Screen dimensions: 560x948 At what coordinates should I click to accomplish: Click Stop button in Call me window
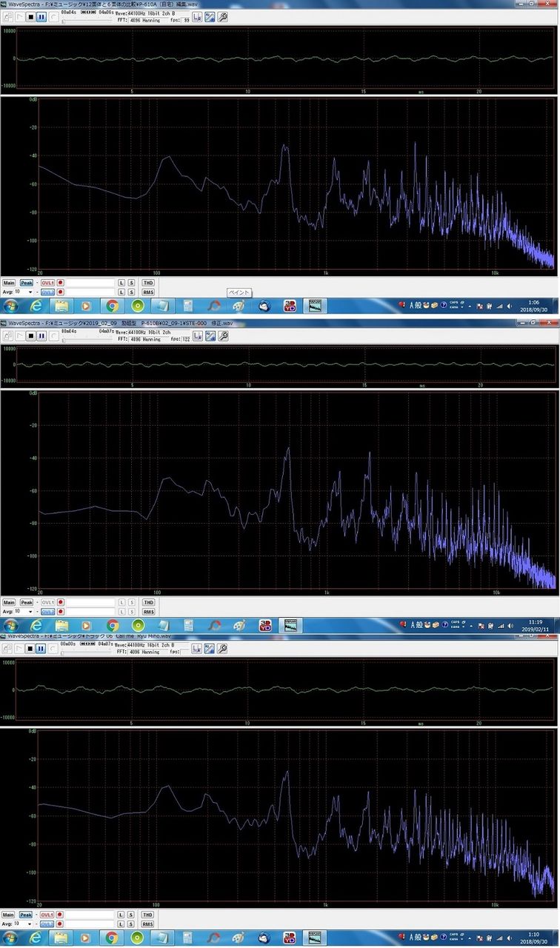click(30, 648)
